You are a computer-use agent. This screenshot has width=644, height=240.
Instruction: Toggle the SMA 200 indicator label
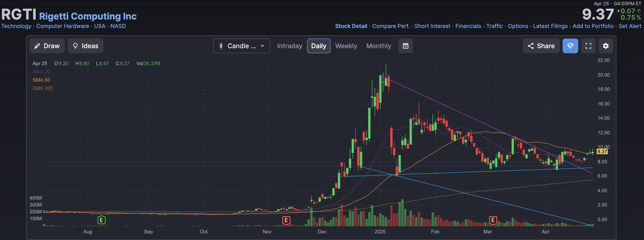(43, 88)
